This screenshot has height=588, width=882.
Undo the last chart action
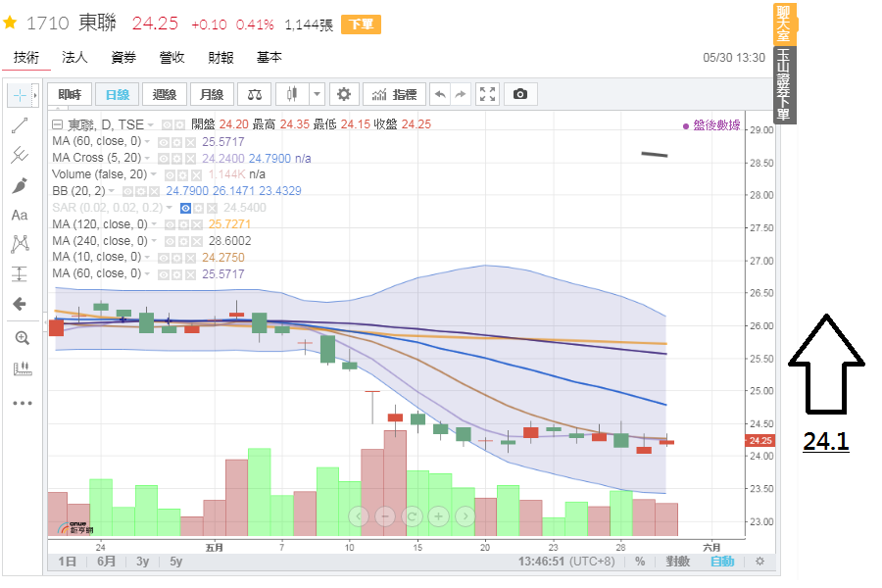[x=440, y=94]
